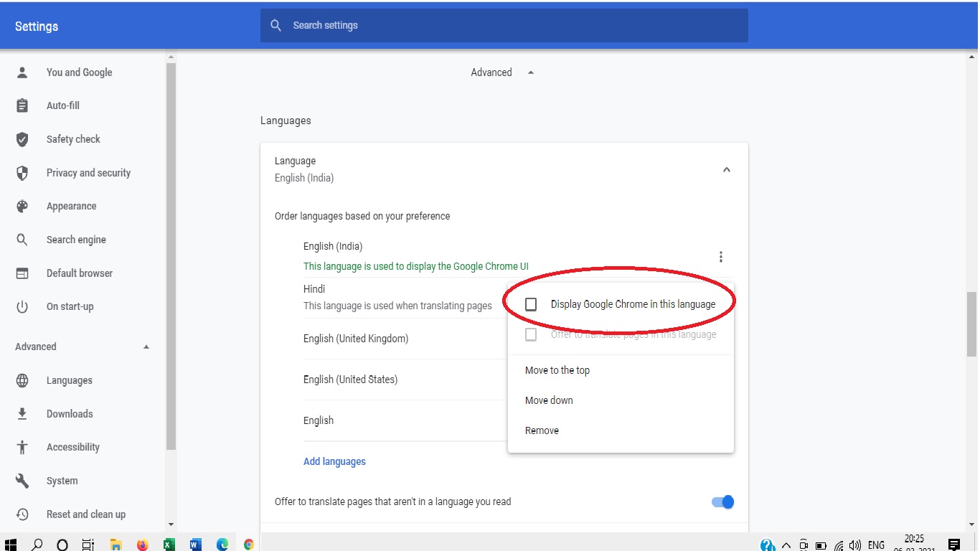This screenshot has height=551, width=980.
Task: Open three-dot menu for English (India)
Action: tap(721, 257)
